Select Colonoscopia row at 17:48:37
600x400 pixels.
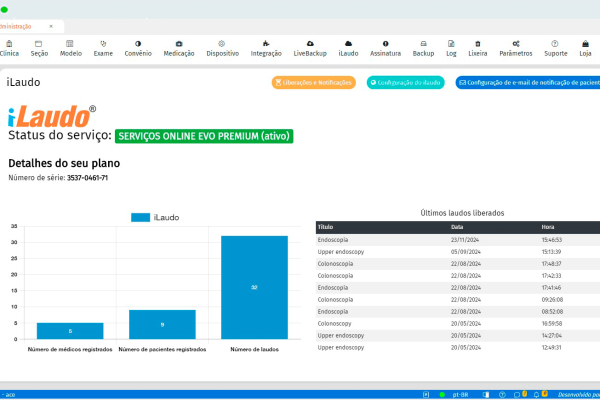[x=458, y=264]
